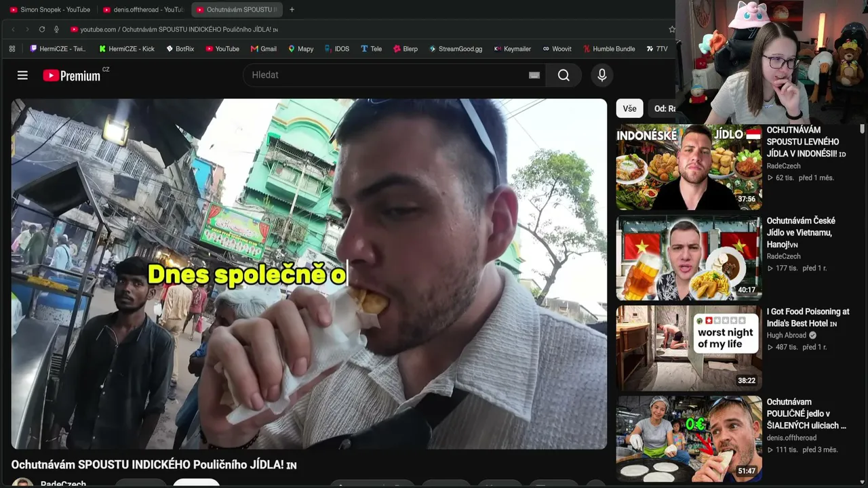Open OCHUTNÁVÁM SPOUSTU LEVNÉHO JÍDLA V INDONÉSII title
Screen dimensions: 868x488
[806, 142]
